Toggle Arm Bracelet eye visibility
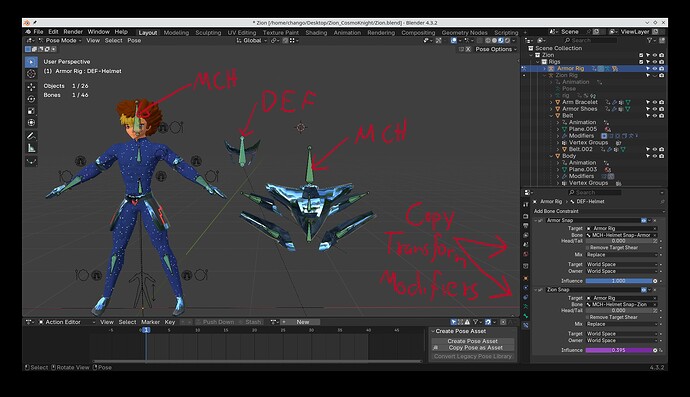This screenshot has height=397, width=690. (x=655, y=102)
